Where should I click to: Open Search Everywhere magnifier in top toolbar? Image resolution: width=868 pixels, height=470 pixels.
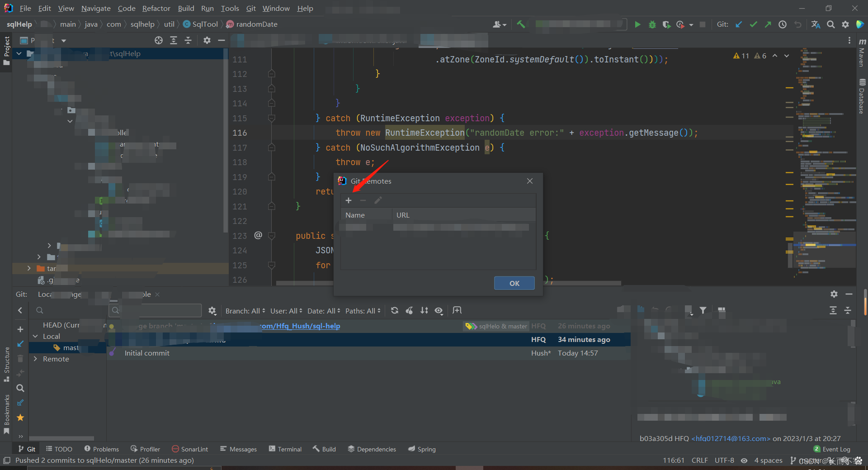pyautogui.click(x=830, y=24)
